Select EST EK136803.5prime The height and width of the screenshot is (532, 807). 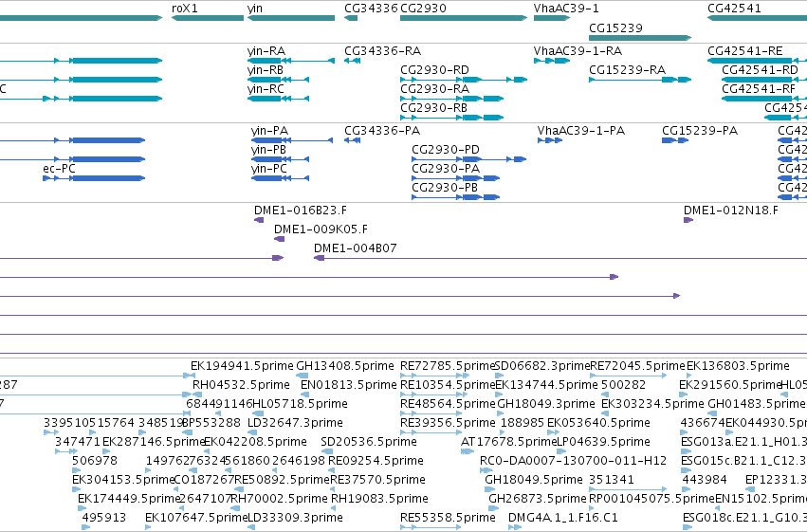(x=689, y=376)
